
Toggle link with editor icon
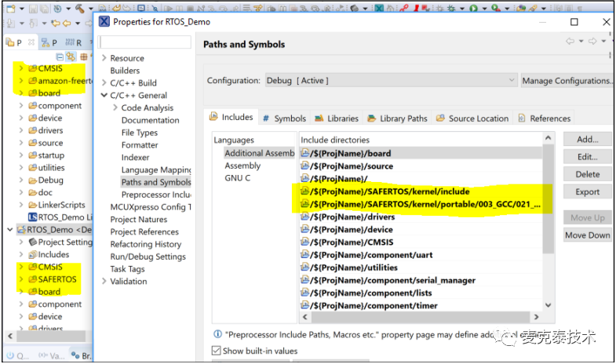[71, 56]
